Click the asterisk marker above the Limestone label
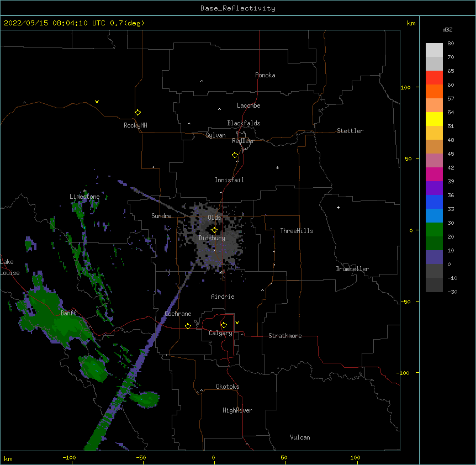The width and height of the screenshot is (476, 465). pos(85,191)
